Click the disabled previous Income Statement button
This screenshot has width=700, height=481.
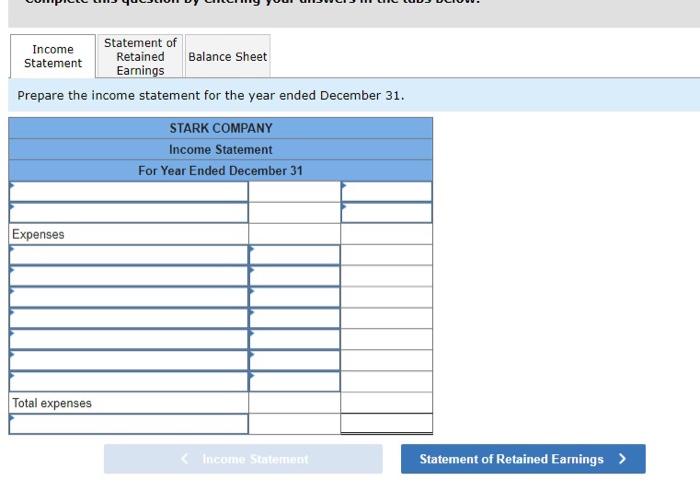243,459
